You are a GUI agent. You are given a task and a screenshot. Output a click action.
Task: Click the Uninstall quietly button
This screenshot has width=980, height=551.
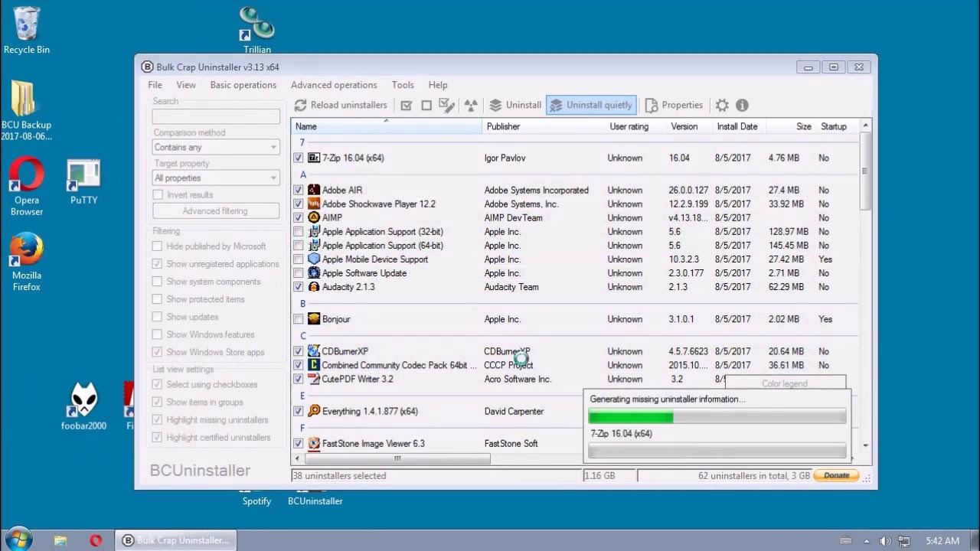[x=591, y=106]
